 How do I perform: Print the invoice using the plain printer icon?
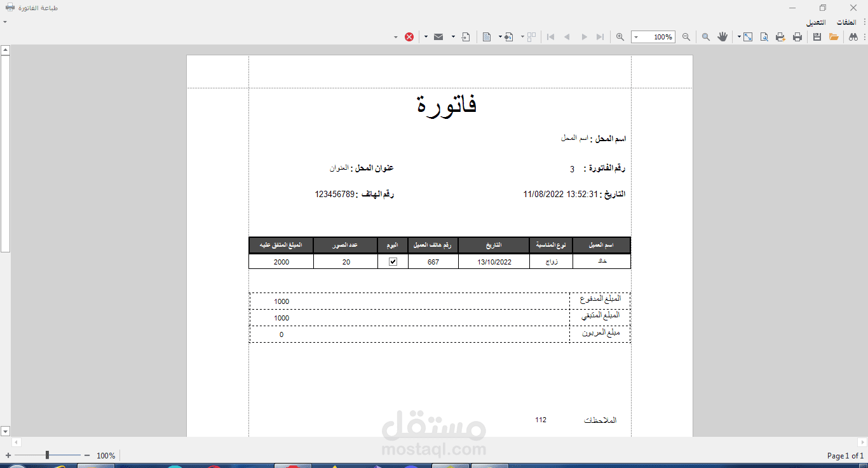point(797,37)
